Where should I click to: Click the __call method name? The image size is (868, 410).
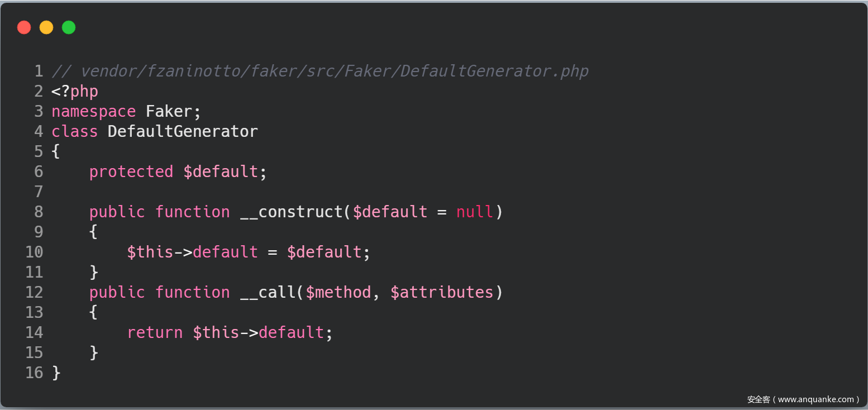(268, 292)
